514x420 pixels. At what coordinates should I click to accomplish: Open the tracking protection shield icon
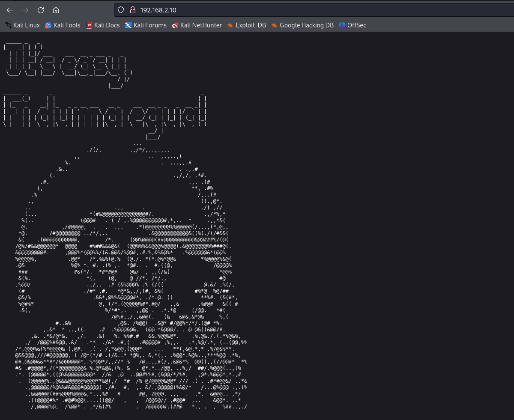[121, 10]
